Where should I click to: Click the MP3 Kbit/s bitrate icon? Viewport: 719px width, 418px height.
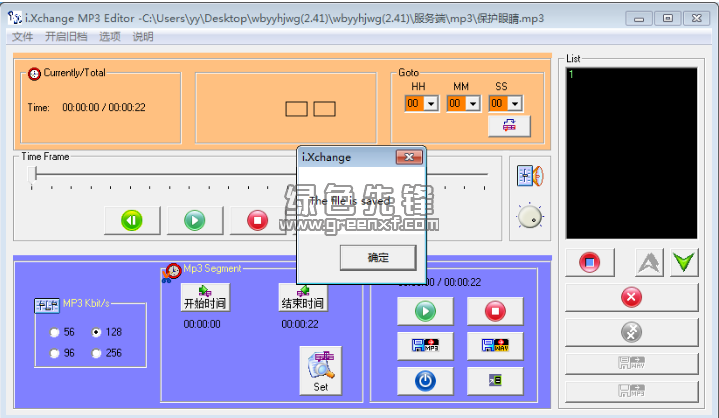tap(47, 305)
